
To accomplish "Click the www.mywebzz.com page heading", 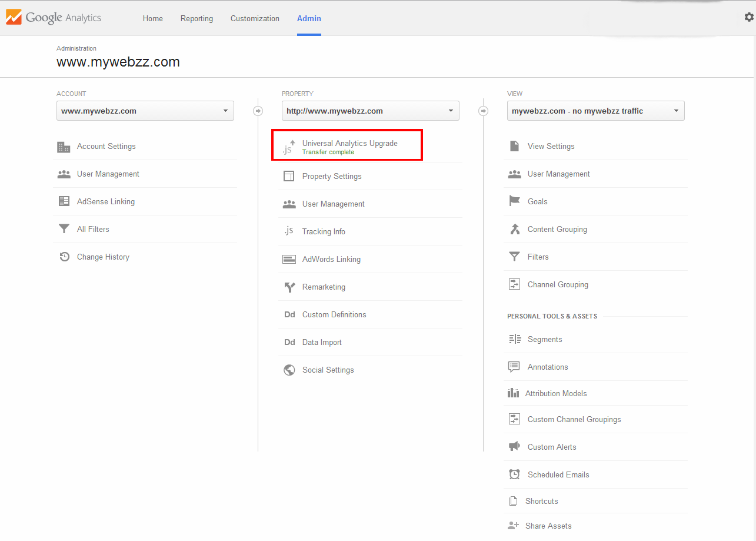I will pos(118,62).
